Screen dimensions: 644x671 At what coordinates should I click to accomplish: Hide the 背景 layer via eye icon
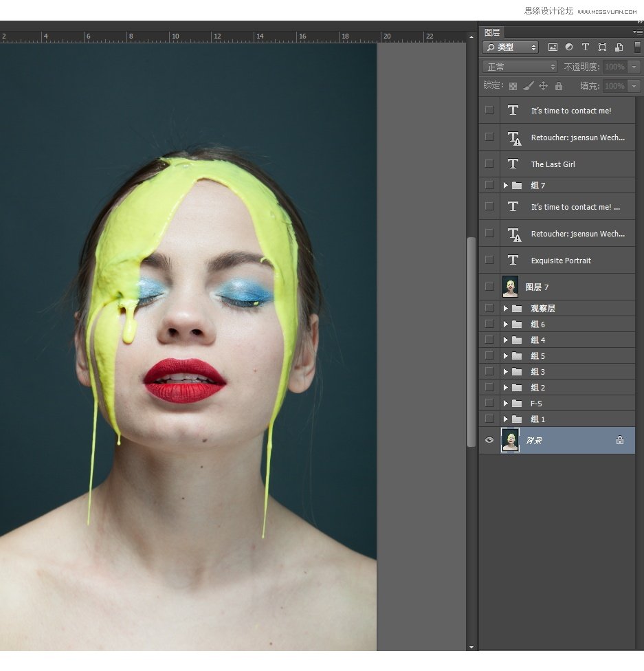489,440
